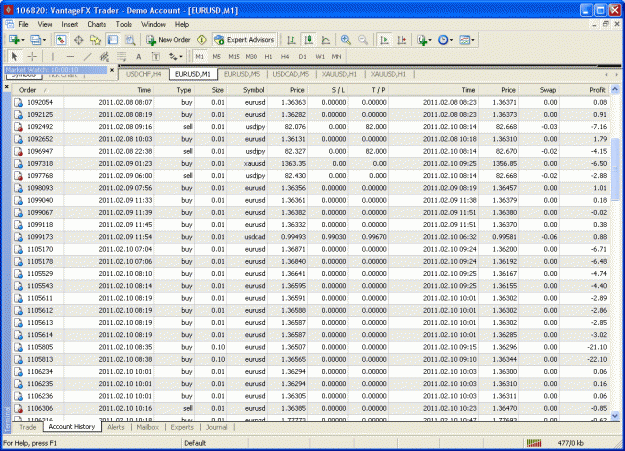
Task: Pick the Vertical Line drawing tool
Action: click(53, 57)
